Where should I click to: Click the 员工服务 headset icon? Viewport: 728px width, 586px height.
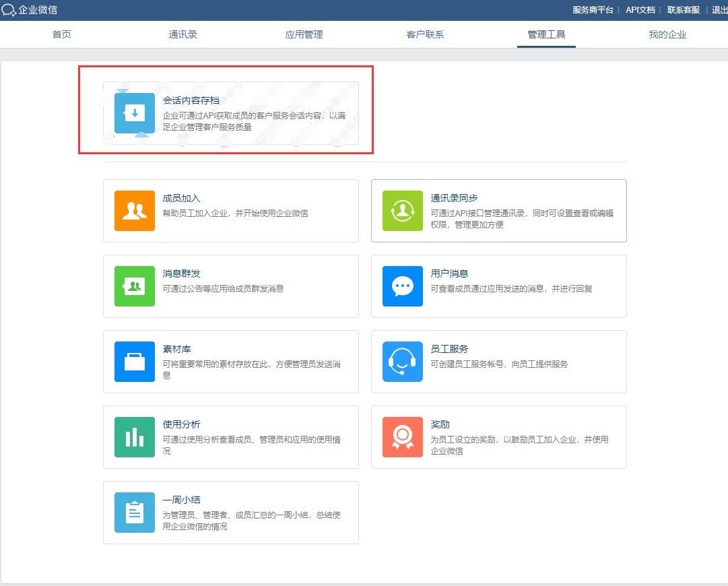(x=403, y=362)
